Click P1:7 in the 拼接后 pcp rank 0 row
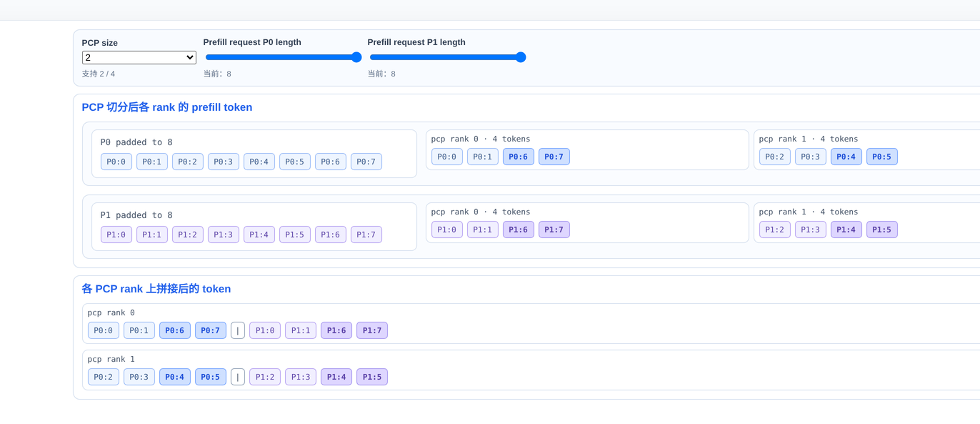The width and height of the screenshot is (980, 424). point(372,330)
